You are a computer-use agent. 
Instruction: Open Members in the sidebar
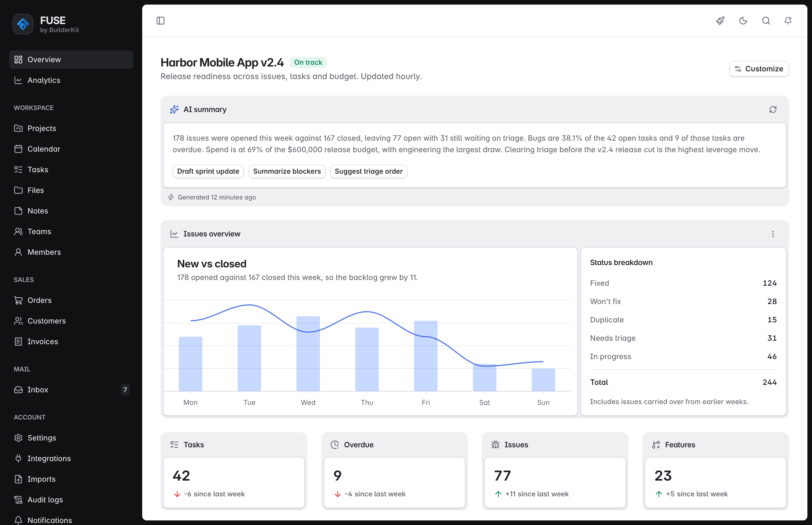(71, 252)
